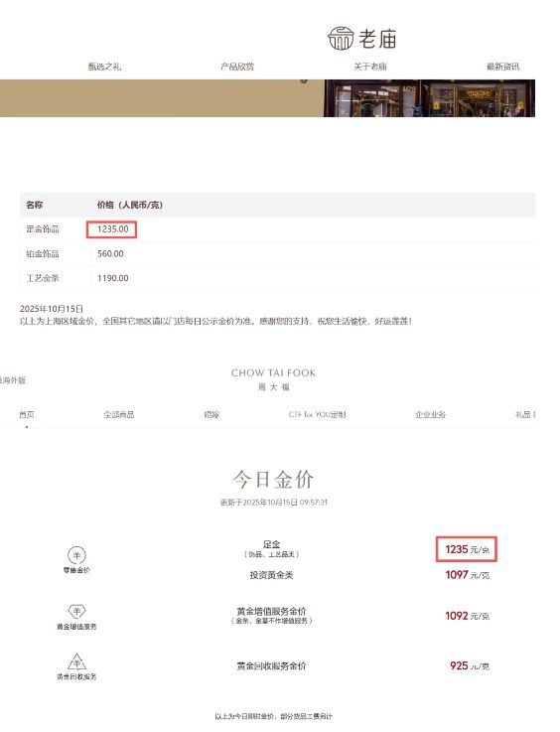Click the 零售金价 yuan circle icon

tap(77, 555)
